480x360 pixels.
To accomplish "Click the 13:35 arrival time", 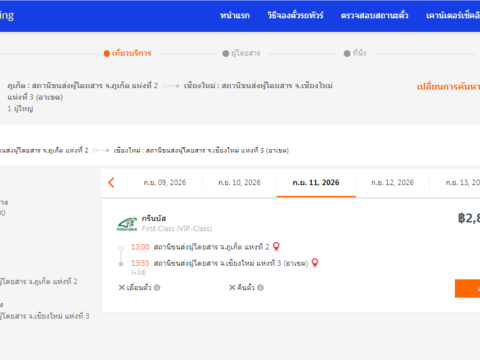I will (140, 263).
